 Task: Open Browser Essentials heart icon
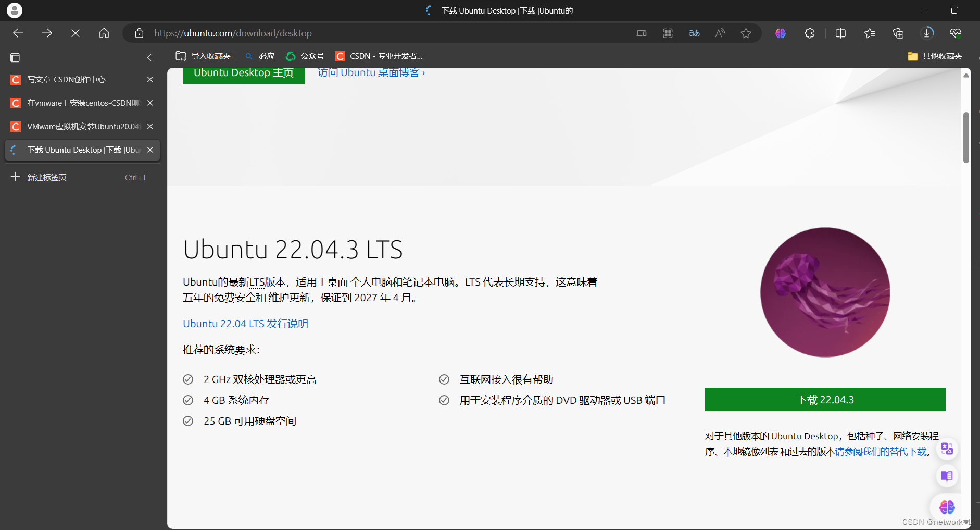coord(956,33)
